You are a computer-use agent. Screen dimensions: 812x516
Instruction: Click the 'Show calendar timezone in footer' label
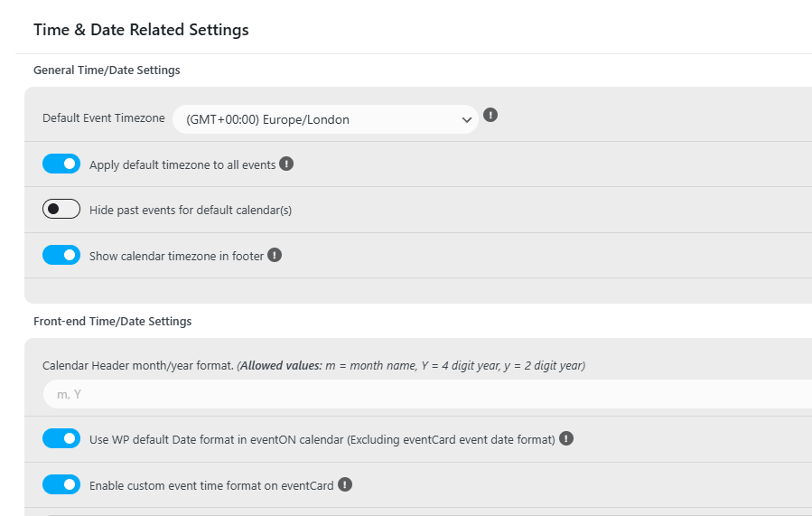pyautogui.click(x=177, y=256)
